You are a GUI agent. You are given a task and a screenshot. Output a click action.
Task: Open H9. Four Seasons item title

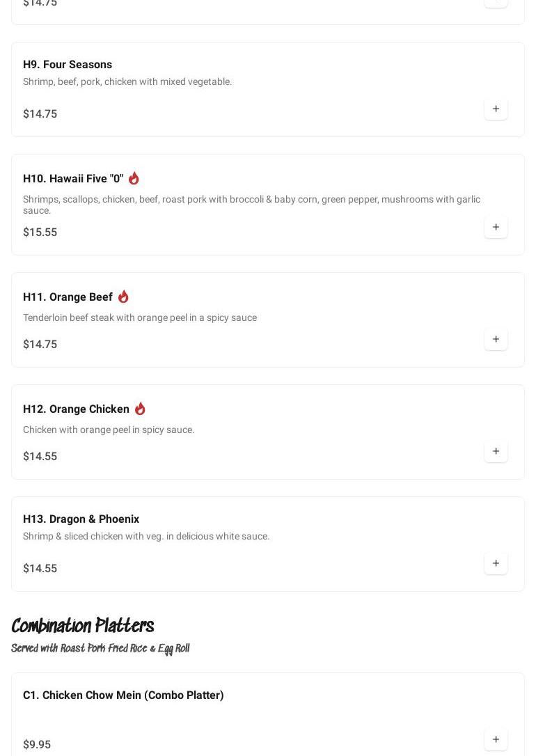pos(68,64)
